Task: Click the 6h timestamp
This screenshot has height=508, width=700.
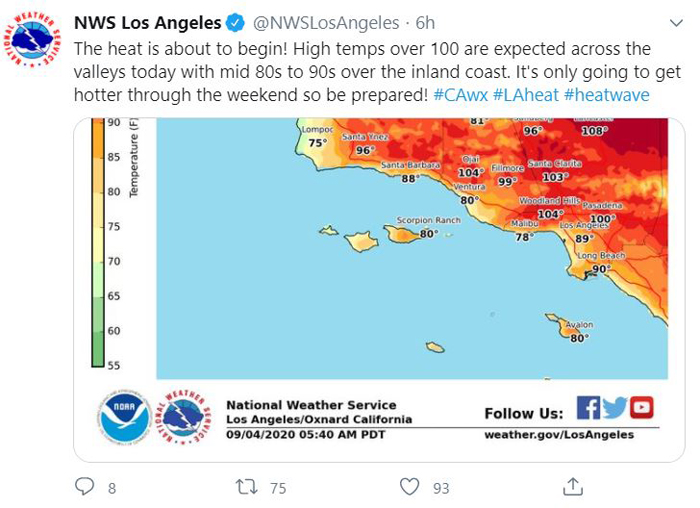Action: tap(425, 23)
